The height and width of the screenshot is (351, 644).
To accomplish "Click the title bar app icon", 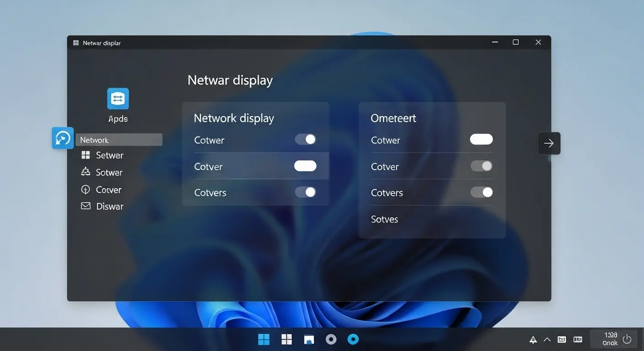I will tap(76, 43).
